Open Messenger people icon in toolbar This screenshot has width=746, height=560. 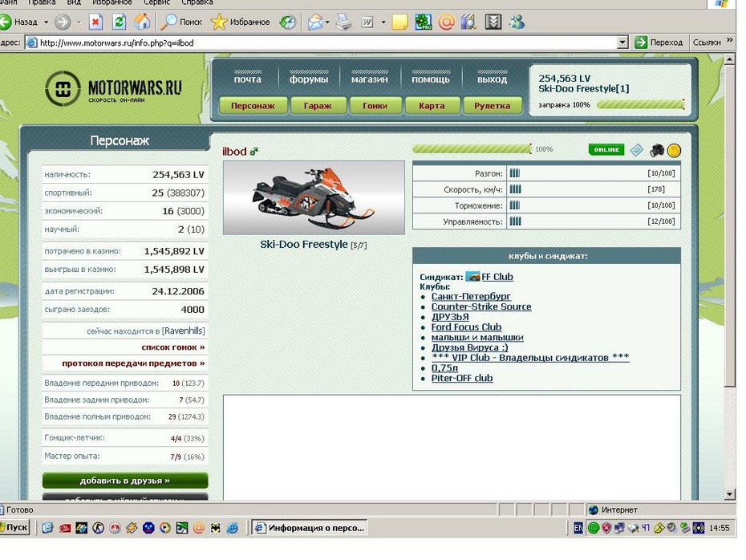517,22
